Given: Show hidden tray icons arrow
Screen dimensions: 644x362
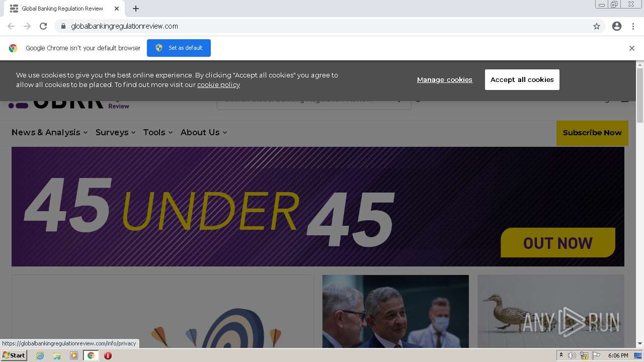Looking at the screenshot, I should click(x=561, y=355).
